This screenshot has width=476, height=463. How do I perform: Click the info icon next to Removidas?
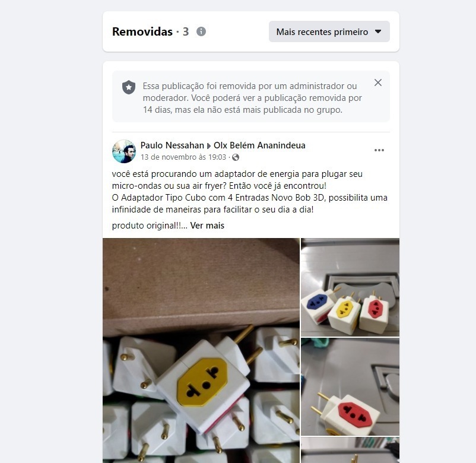pos(201,31)
